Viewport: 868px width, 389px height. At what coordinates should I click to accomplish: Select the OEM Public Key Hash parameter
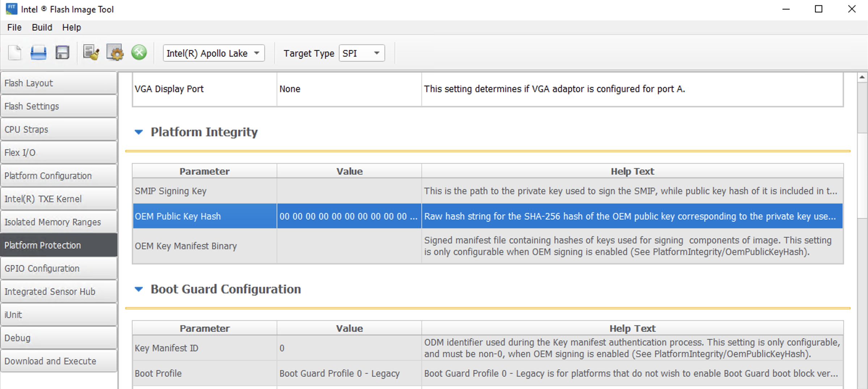tap(205, 216)
